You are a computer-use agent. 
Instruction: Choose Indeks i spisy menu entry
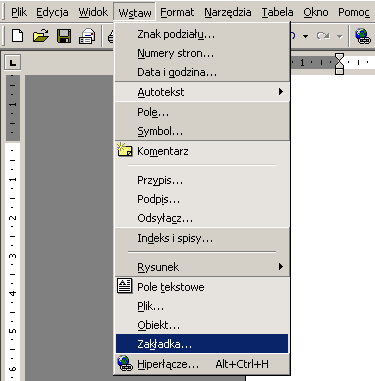click(x=202, y=238)
